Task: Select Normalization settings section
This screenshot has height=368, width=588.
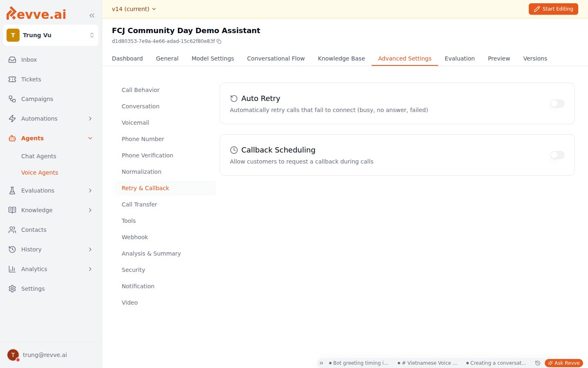Action: pyautogui.click(x=166, y=172)
